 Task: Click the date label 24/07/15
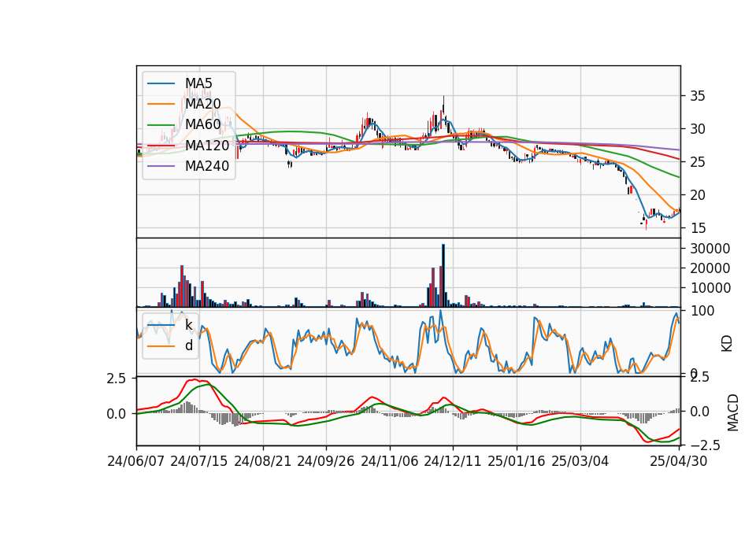pos(198,461)
